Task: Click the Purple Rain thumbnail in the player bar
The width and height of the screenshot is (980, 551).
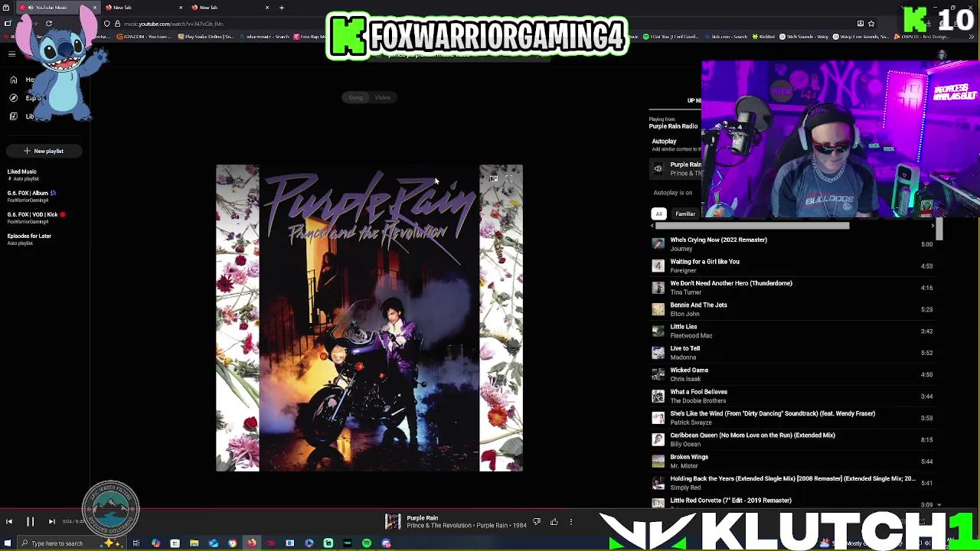Action: tap(393, 522)
